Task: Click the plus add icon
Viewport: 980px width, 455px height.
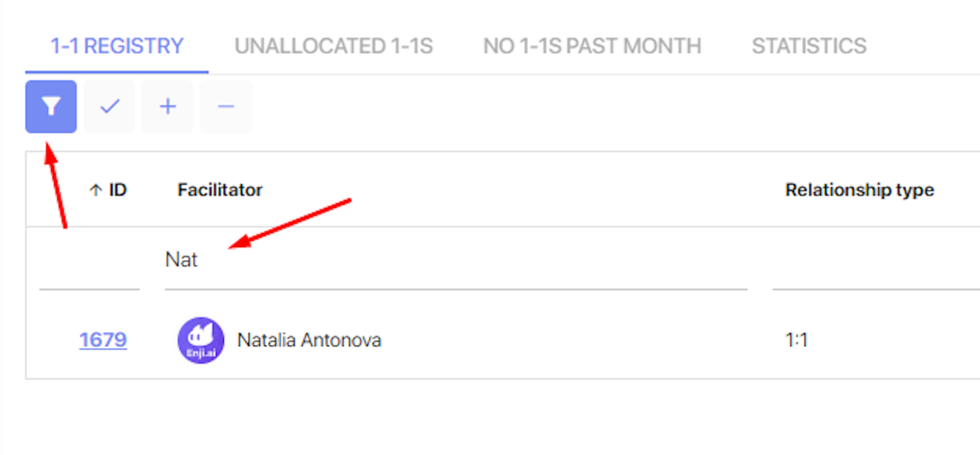Action: (x=167, y=107)
